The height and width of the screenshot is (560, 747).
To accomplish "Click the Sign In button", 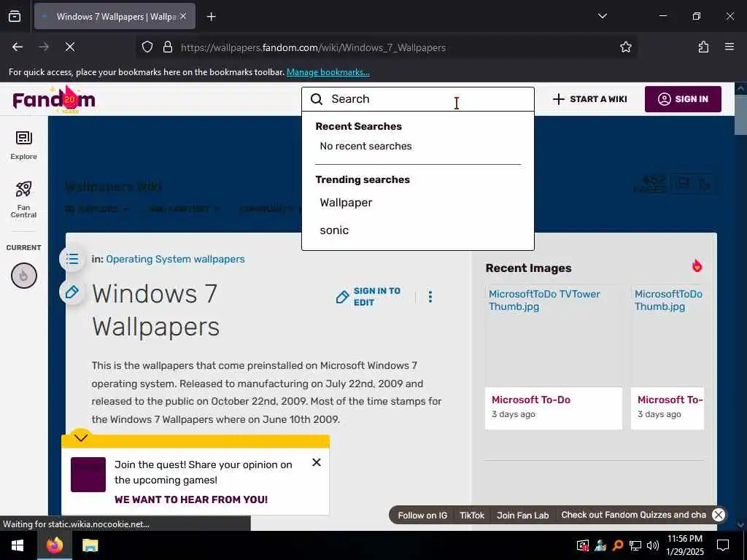I will [x=683, y=99].
